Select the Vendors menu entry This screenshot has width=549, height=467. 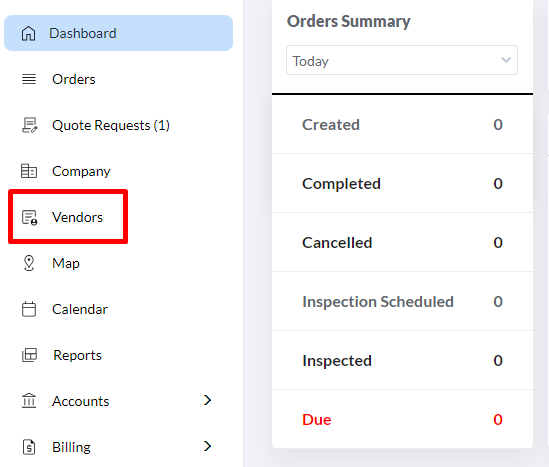click(77, 217)
